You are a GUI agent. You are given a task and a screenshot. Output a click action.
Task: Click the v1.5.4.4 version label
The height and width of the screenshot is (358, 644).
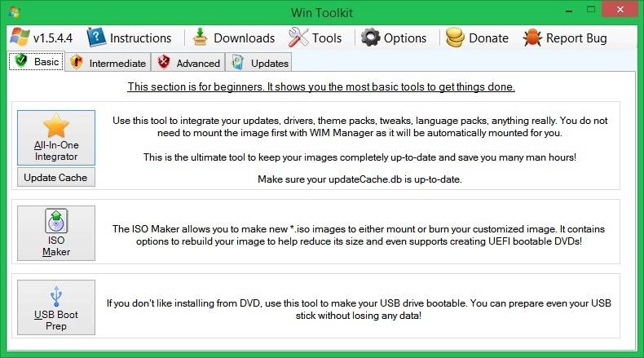click(x=52, y=38)
